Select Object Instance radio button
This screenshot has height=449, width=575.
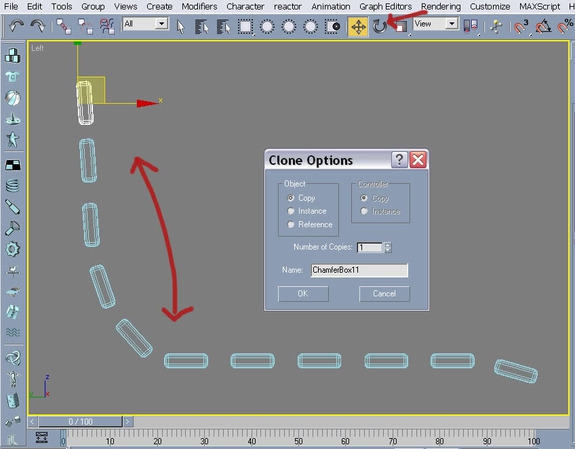pyautogui.click(x=290, y=211)
